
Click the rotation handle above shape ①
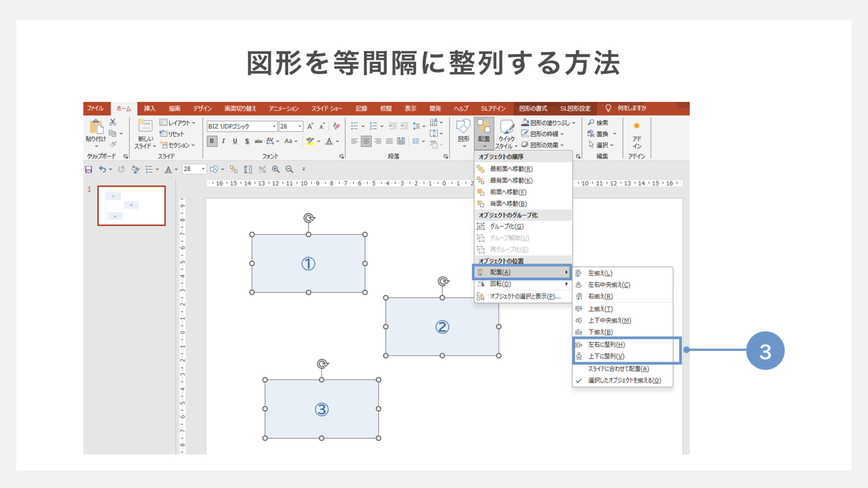pos(309,218)
